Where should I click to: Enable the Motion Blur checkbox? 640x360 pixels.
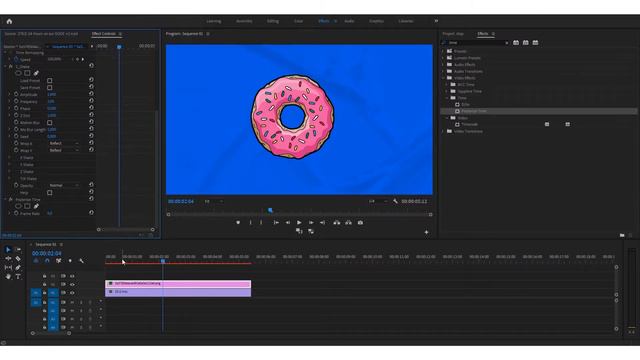[49, 122]
